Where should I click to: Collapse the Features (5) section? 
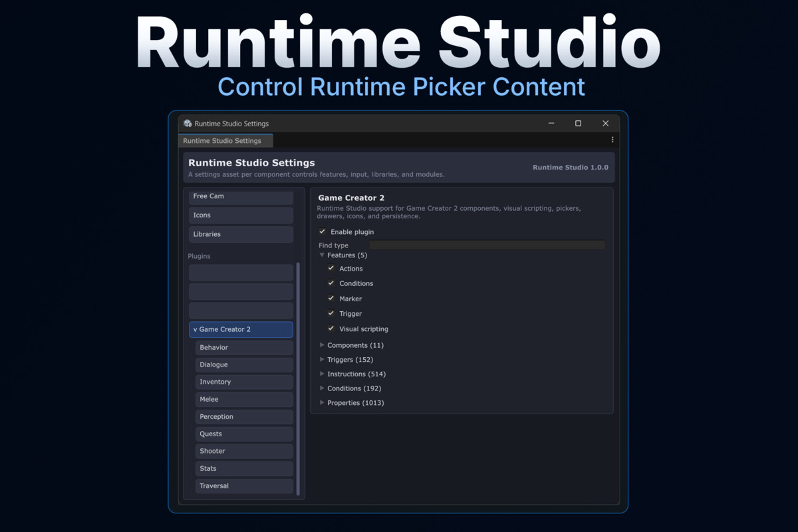coord(322,255)
